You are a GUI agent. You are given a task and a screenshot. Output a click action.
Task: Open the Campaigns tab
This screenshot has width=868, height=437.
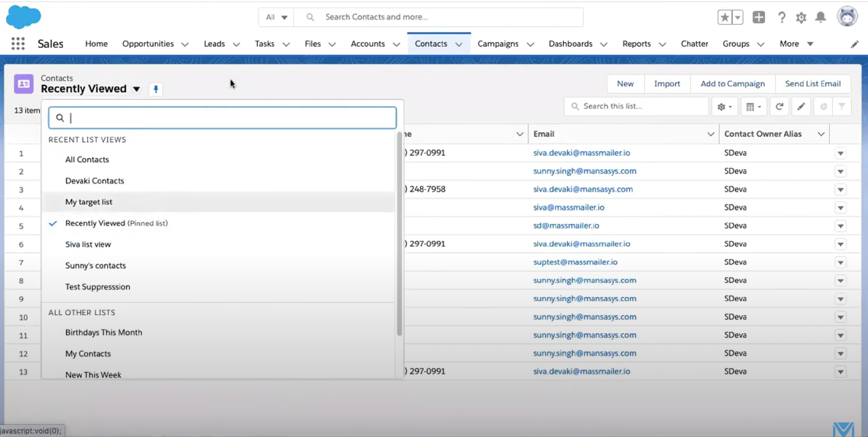(498, 44)
